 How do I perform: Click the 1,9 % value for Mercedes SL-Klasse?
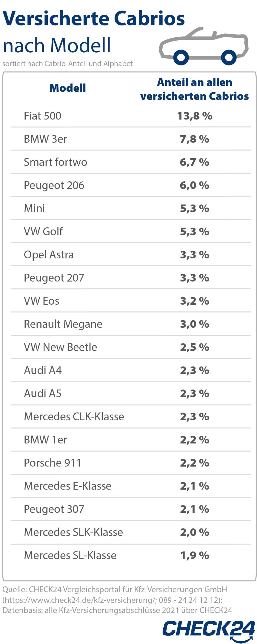194,555
